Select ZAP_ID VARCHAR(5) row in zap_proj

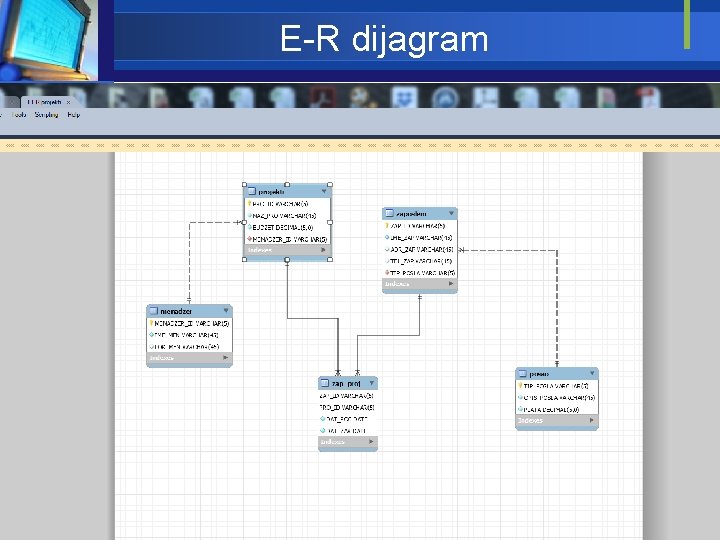(x=348, y=395)
